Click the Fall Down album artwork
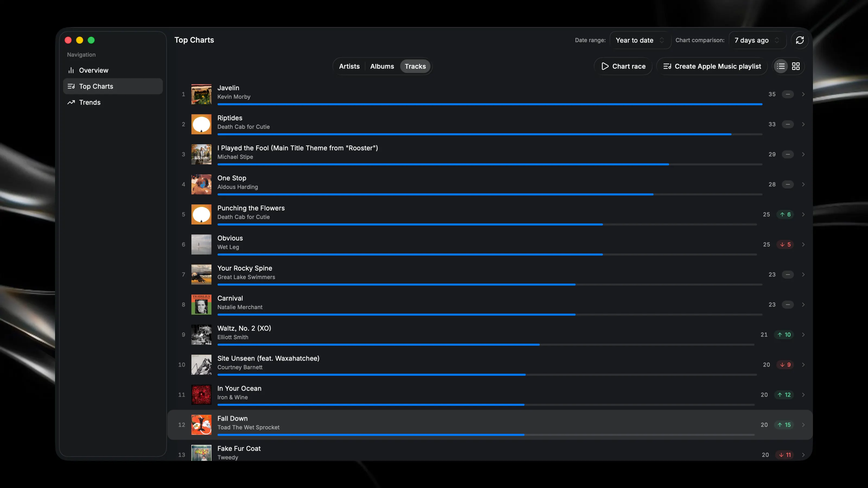 tap(201, 425)
